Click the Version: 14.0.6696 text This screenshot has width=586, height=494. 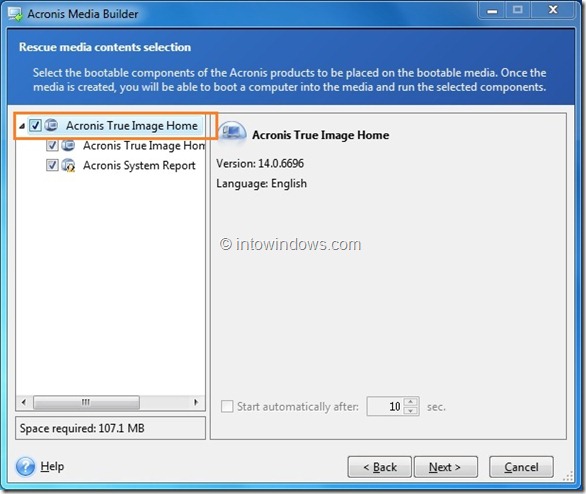(260, 163)
